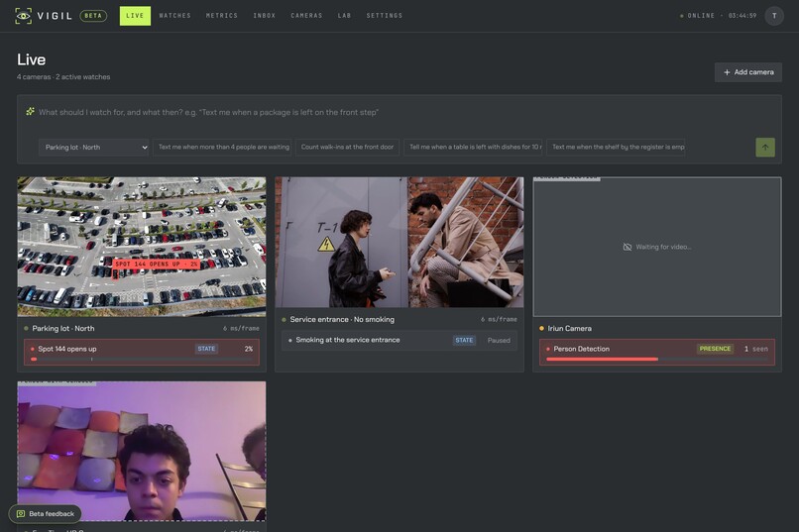Click Spot 144 progress bar

click(x=142, y=360)
